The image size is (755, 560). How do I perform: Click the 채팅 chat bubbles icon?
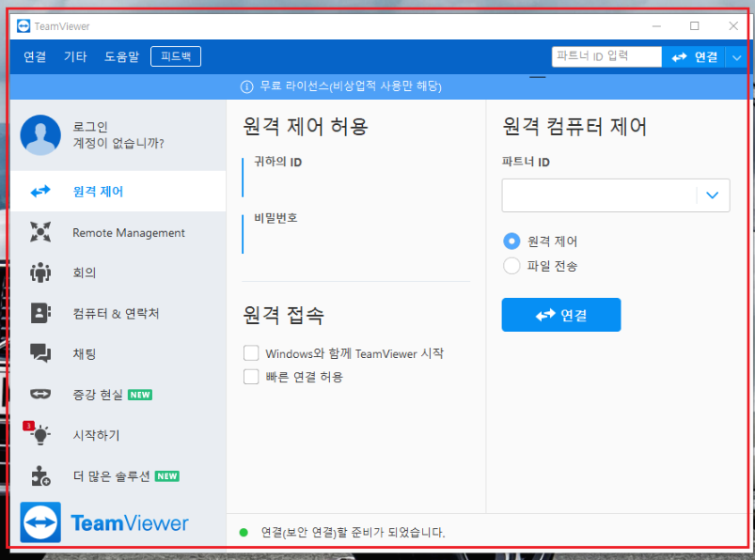coord(40,353)
